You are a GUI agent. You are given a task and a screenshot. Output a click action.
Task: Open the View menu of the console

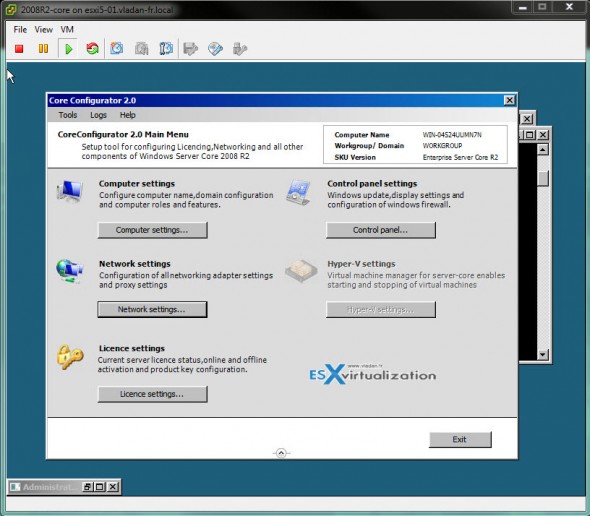[x=44, y=29]
